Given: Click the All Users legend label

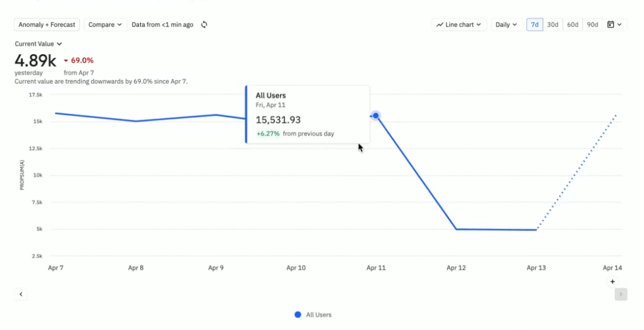Looking at the screenshot, I should (x=319, y=314).
